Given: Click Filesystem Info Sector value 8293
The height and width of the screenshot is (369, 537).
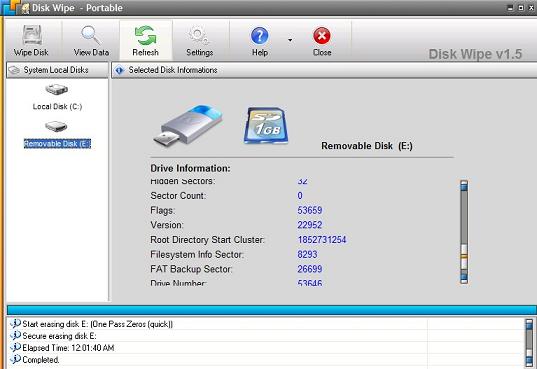Looking at the screenshot, I should (307, 255).
